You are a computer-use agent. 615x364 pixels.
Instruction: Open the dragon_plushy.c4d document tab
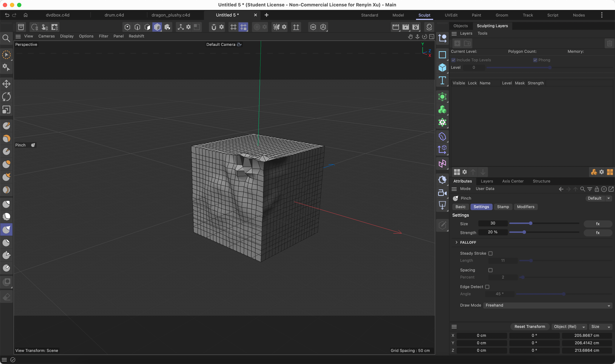coord(171,15)
